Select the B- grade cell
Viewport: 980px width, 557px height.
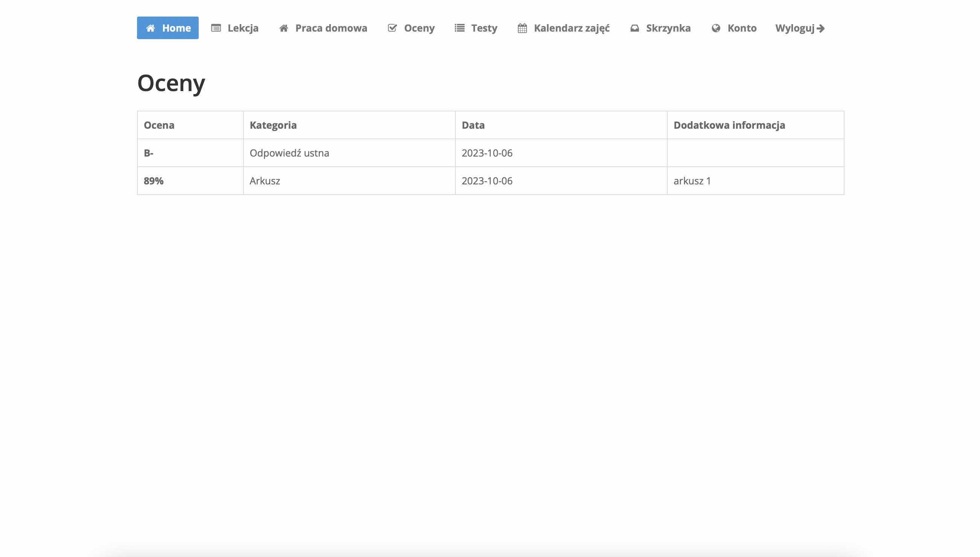pyautogui.click(x=149, y=153)
